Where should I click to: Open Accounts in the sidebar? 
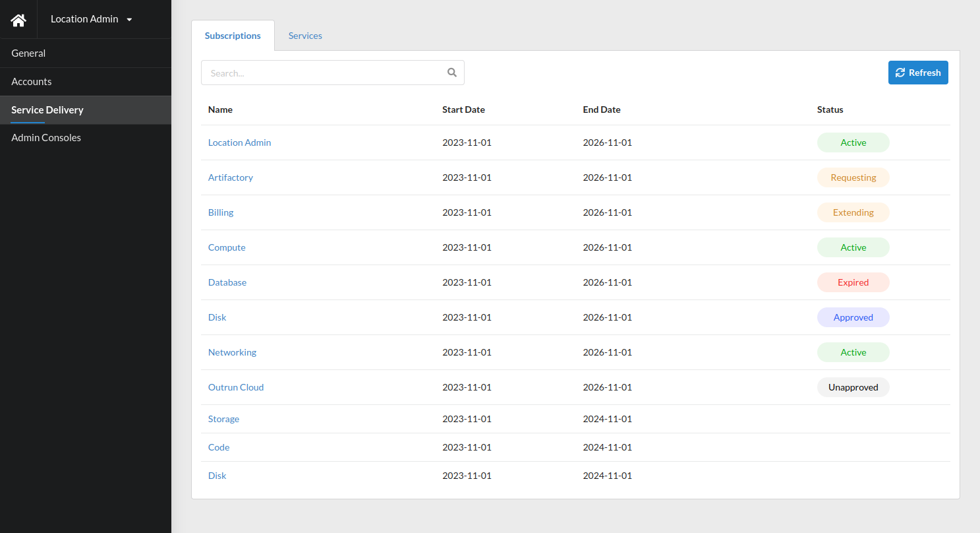point(86,82)
